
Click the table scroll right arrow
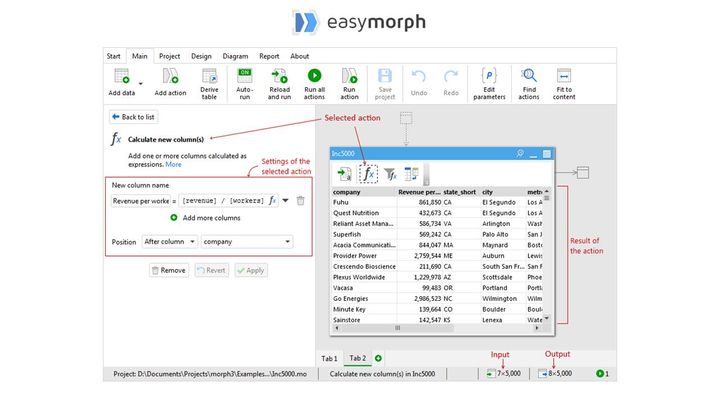pos(537,328)
